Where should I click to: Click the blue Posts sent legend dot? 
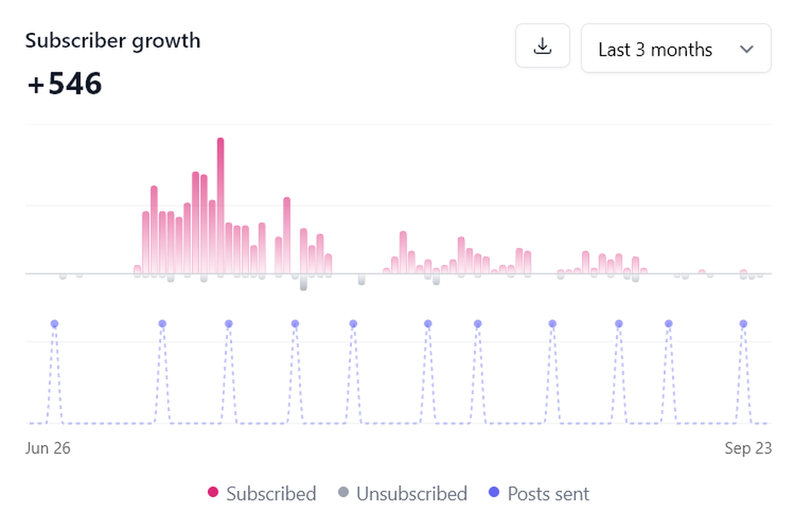point(494,492)
